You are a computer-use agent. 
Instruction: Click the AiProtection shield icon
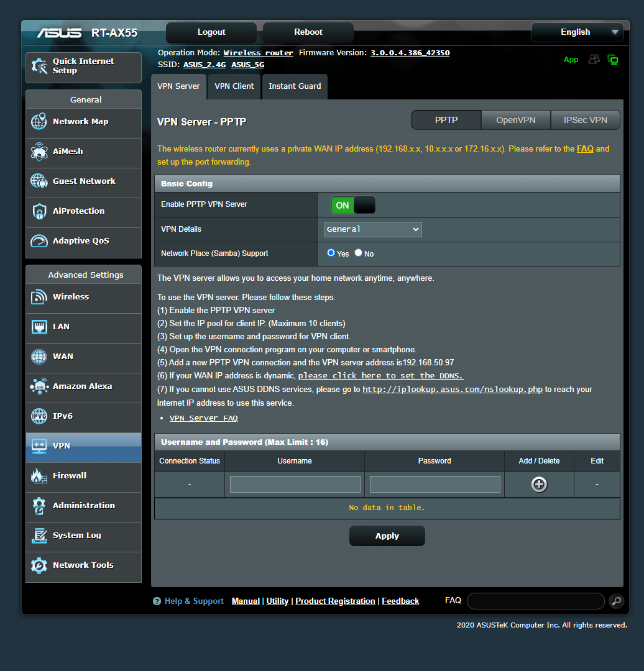39,211
